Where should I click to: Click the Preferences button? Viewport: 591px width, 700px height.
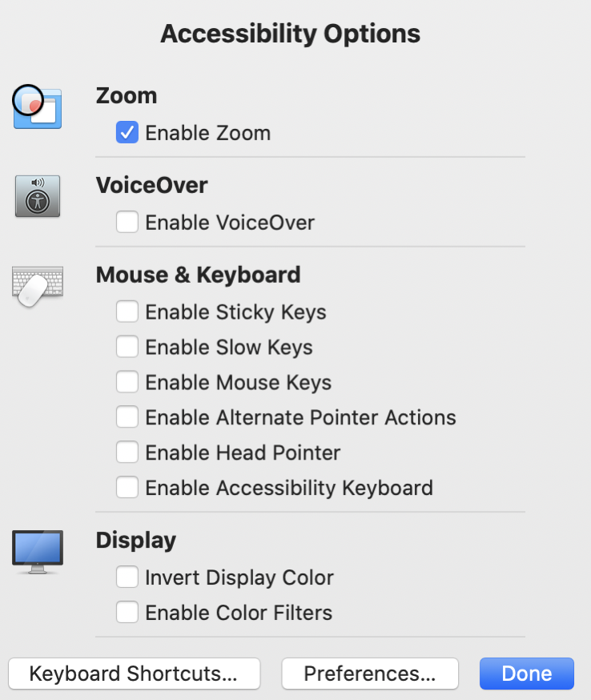coord(370,674)
